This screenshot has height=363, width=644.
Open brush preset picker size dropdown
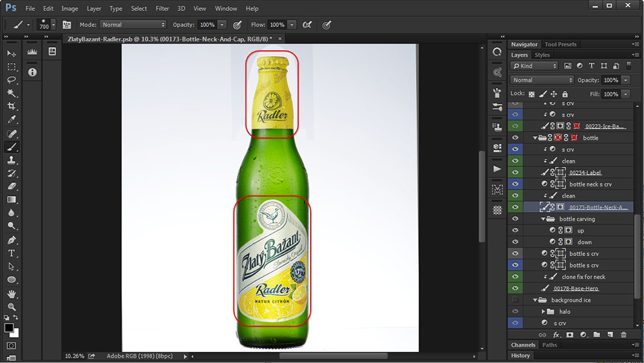click(x=53, y=25)
